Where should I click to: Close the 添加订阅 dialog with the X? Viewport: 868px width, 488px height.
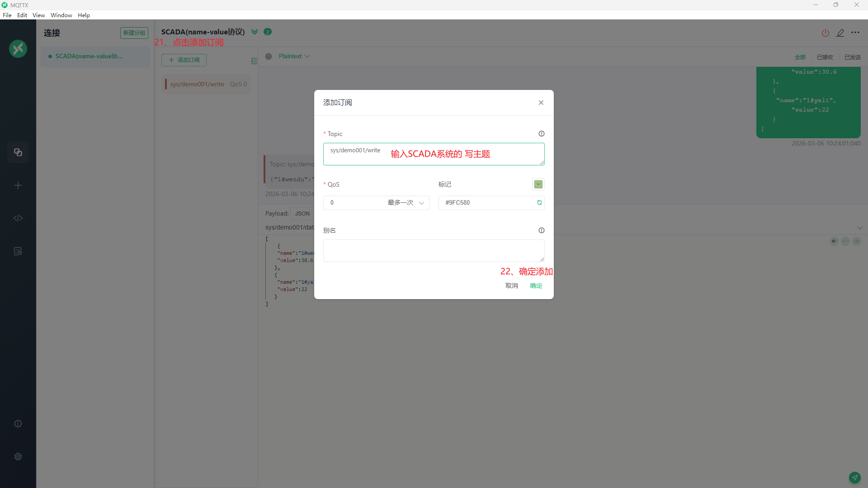pyautogui.click(x=541, y=103)
